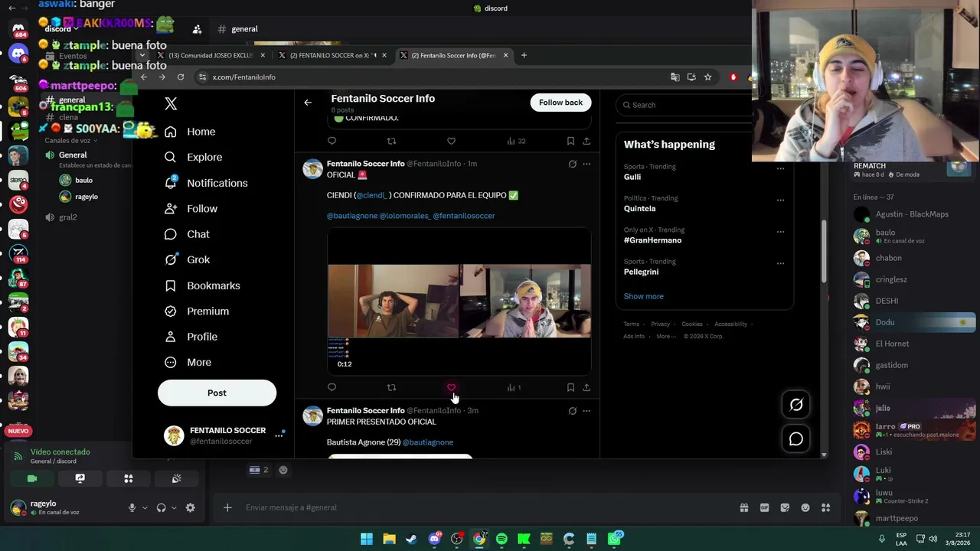The height and width of the screenshot is (551, 980).
Task: Open Discord user settings gear
Action: [x=190, y=507]
